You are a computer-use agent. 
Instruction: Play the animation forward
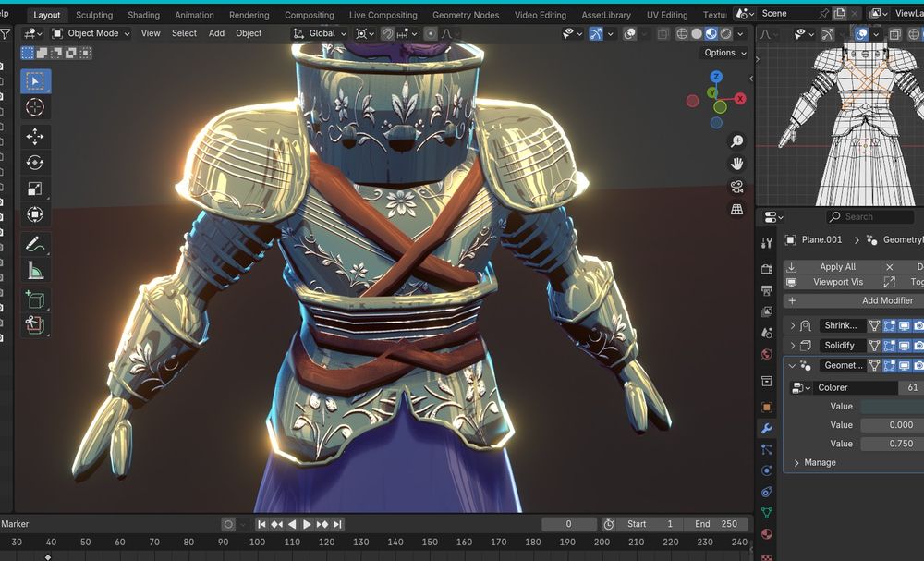tap(307, 524)
